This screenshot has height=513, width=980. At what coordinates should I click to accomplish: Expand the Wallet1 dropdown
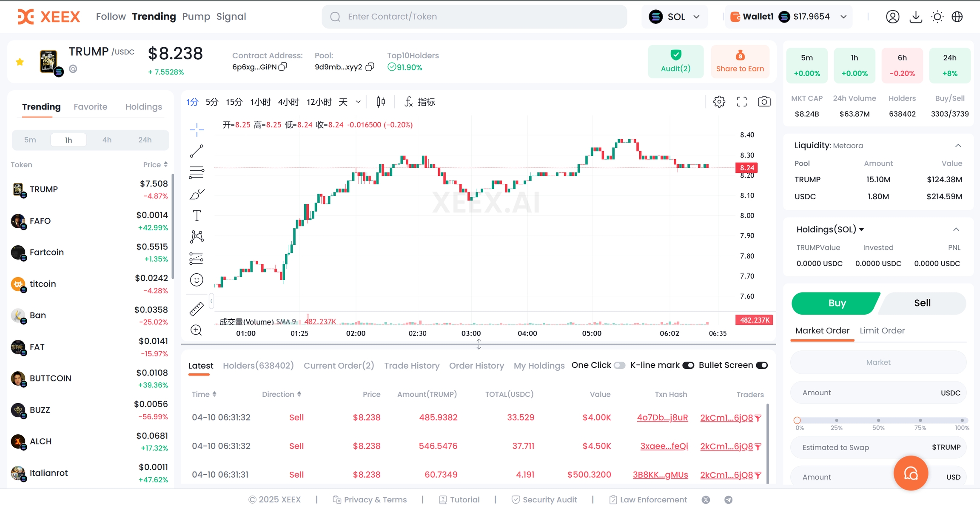point(843,17)
